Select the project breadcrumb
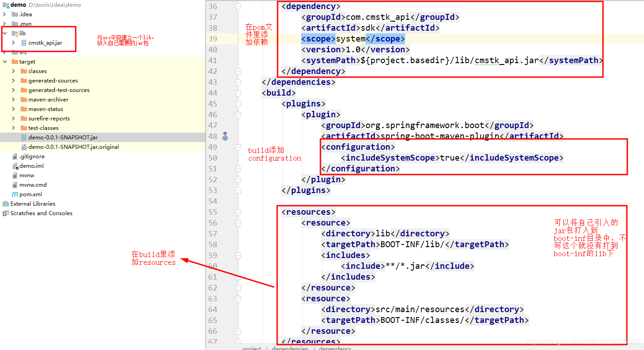Image resolution: width=644 pixels, height=350 pixels. 252,348
